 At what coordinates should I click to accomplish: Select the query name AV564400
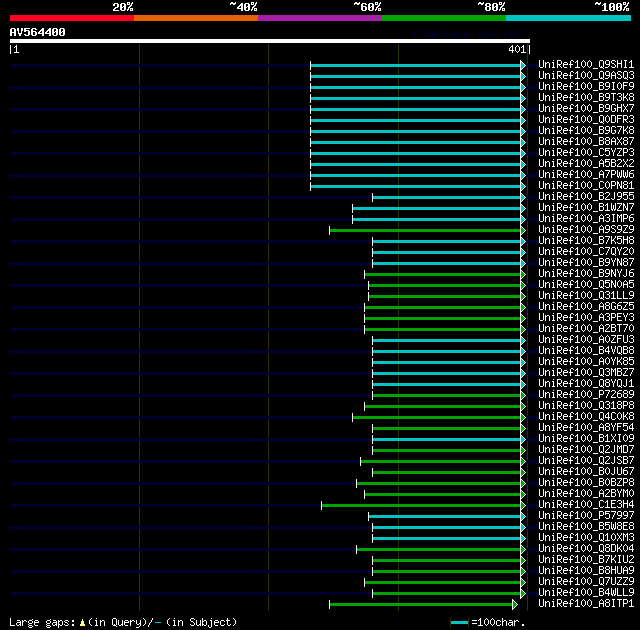[38, 32]
